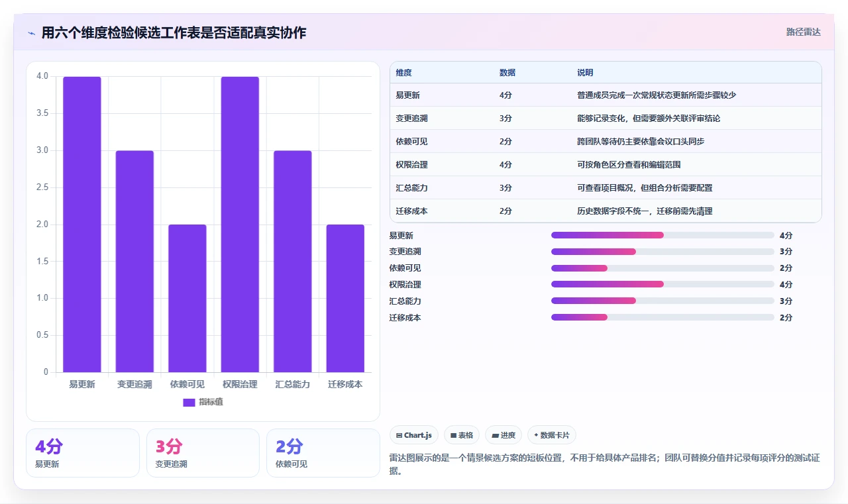Click the 权限治理 axis label under the chart
This screenshot has width=848, height=504.
coord(240,384)
